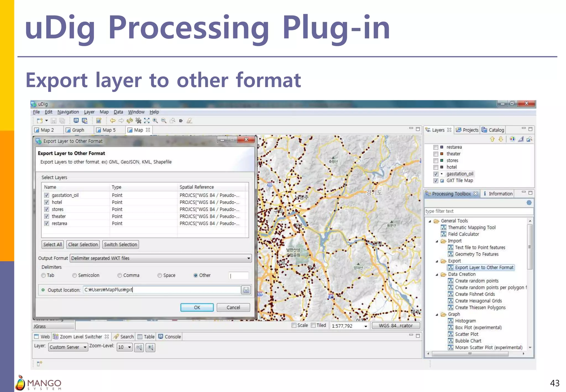The width and height of the screenshot is (566, 392).
Task: Click the type filter text field
Action: 479,211
